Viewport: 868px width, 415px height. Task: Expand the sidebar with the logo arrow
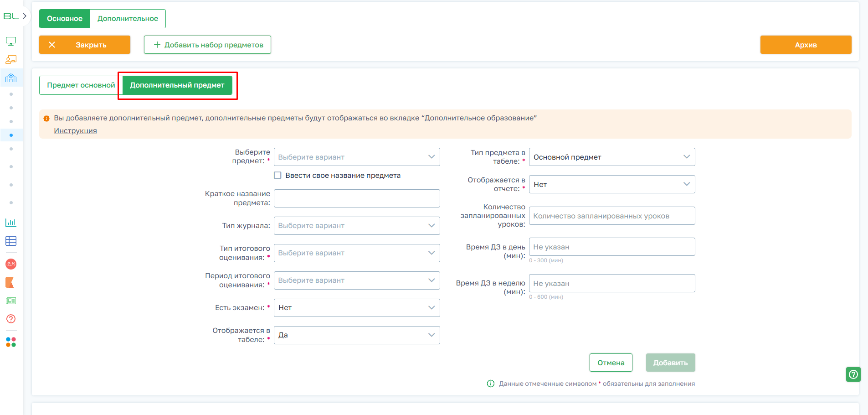click(25, 16)
